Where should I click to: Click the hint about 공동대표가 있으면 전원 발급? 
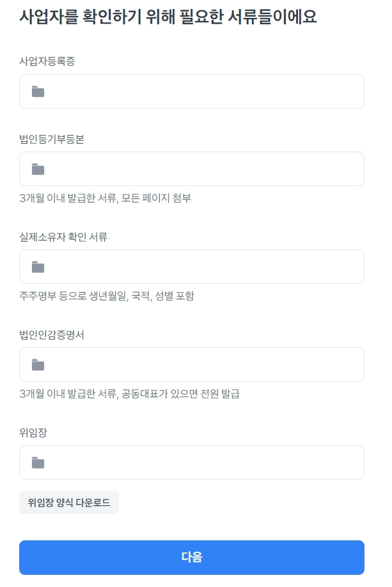(x=130, y=394)
